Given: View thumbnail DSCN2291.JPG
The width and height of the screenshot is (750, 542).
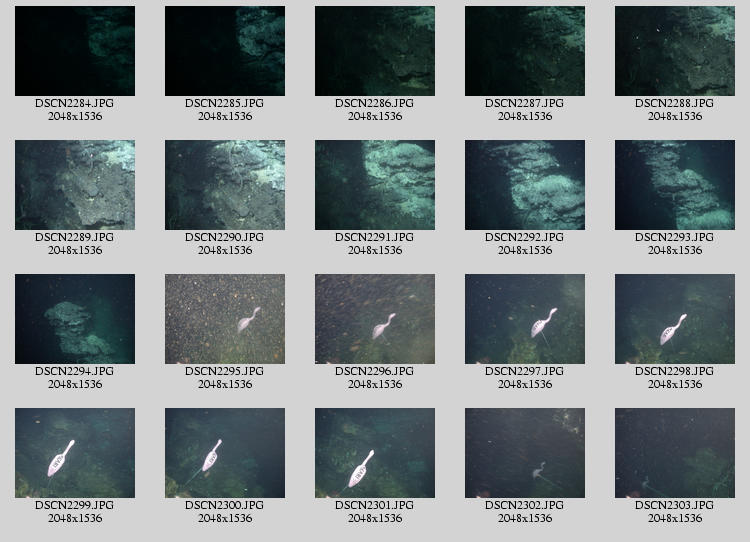Looking at the screenshot, I should (x=375, y=185).
